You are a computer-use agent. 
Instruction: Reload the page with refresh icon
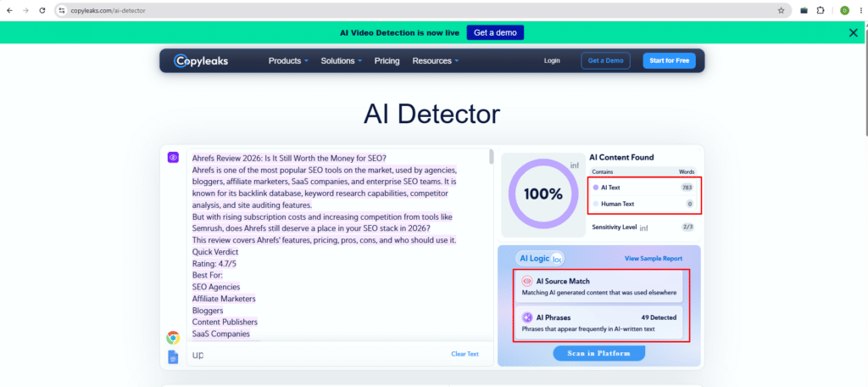point(42,10)
